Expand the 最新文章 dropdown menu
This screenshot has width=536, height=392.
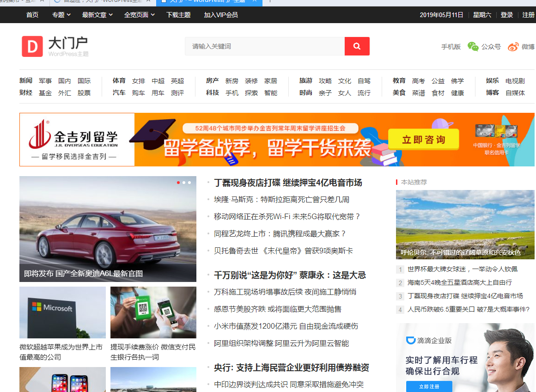(x=97, y=15)
